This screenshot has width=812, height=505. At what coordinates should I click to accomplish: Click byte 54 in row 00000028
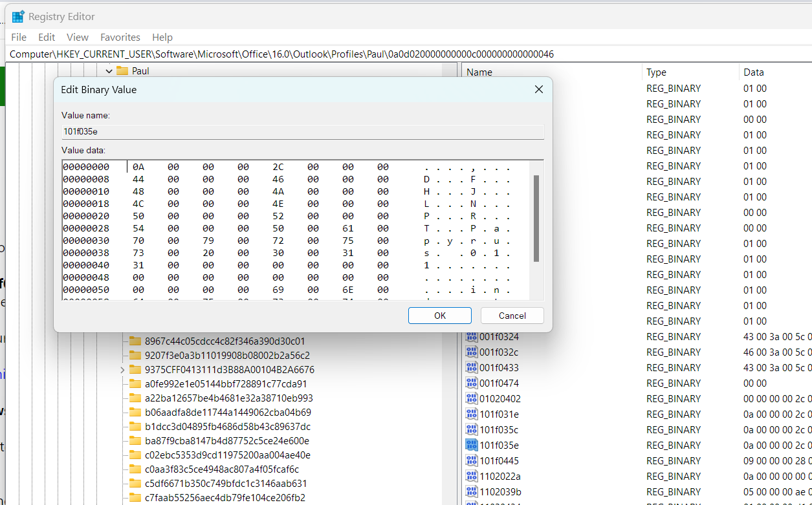tap(138, 228)
